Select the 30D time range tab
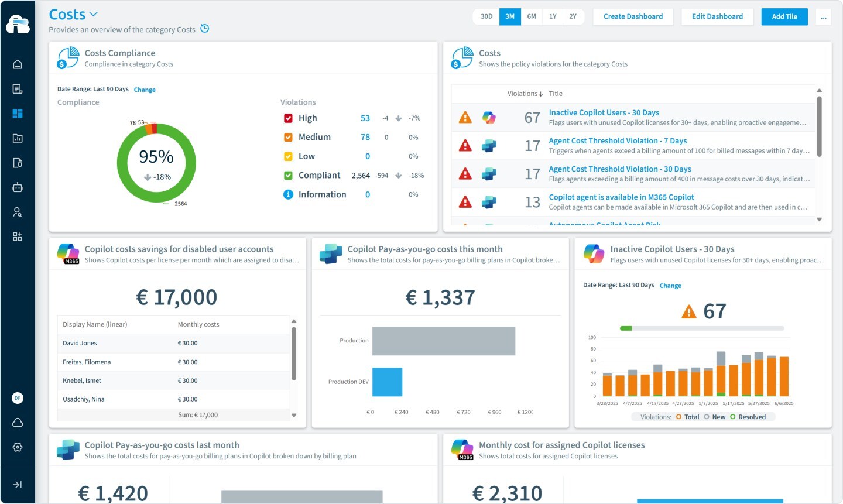This screenshot has height=504, width=843. [486, 17]
